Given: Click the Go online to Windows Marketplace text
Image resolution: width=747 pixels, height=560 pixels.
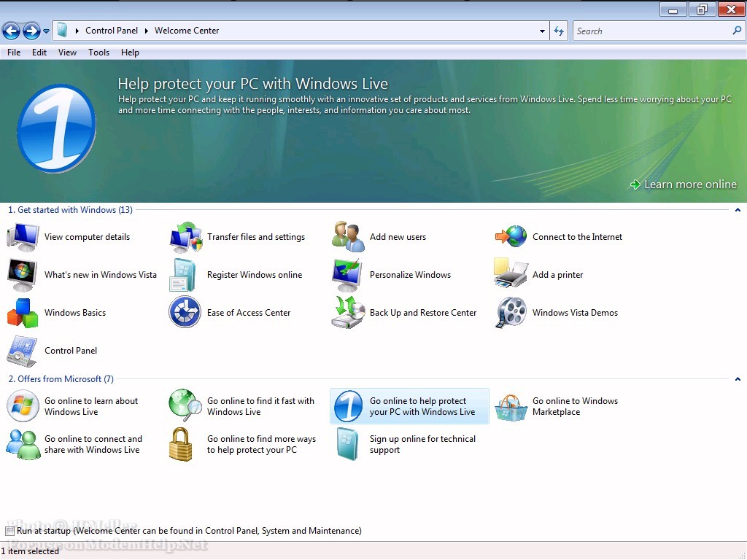Looking at the screenshot, I should pos(575,406).
